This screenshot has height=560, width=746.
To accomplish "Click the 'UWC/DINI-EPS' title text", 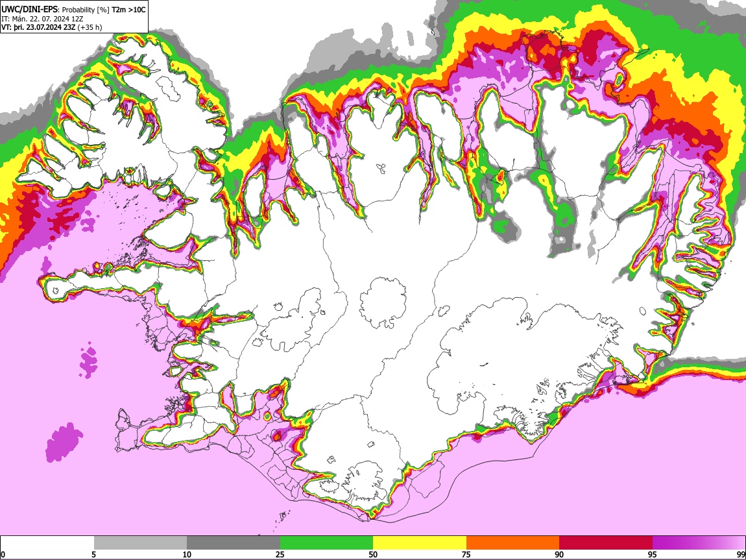I will 29,10.
